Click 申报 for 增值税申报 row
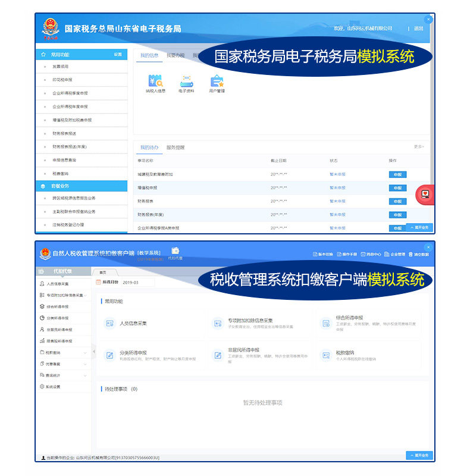 [x=398, y=188]
